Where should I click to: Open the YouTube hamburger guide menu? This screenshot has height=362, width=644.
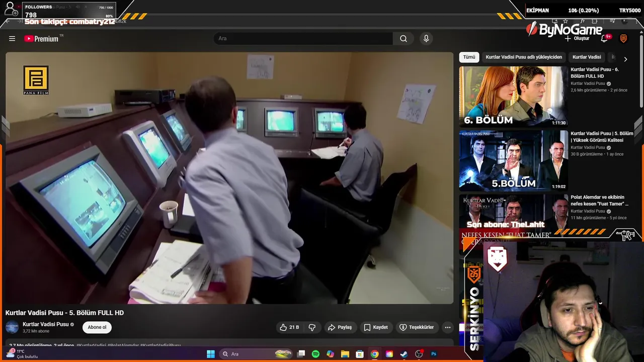click(x=12, y=39)
